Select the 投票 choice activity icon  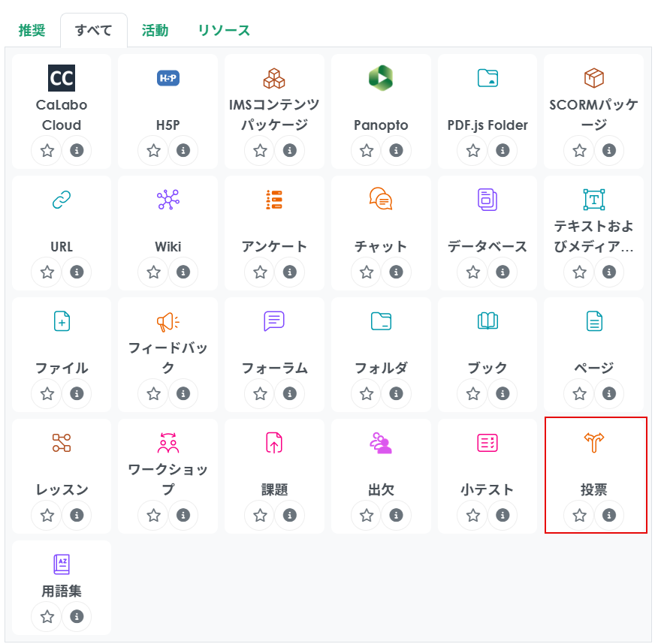coord(594,443)
